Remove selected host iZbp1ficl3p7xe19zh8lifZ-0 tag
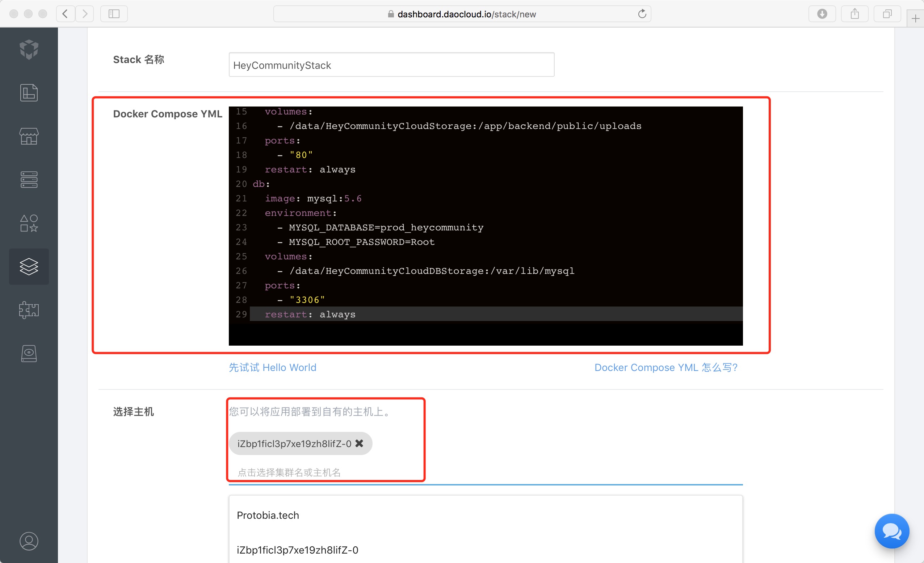This screenshot has width=924, height=563. (x=359, y=444)
